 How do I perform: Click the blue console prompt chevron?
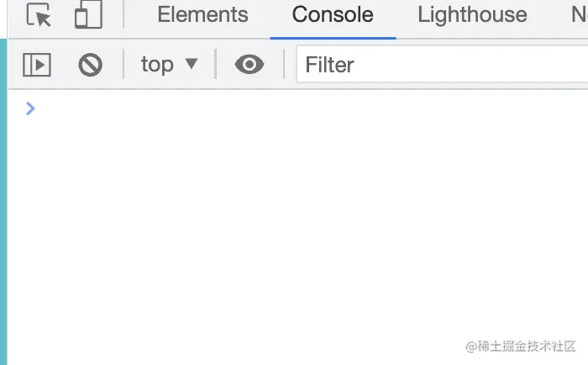[30, 108]
